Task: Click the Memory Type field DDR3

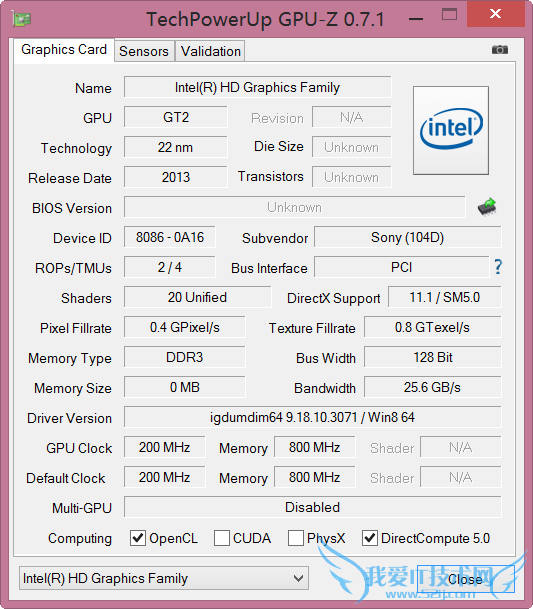Action: pyautogui.click(x=185, y=357)
